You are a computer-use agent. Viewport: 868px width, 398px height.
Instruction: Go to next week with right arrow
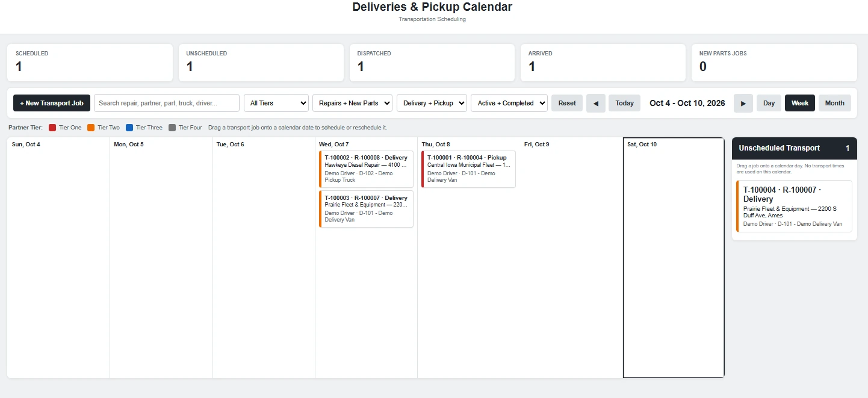tap(743, 103)
